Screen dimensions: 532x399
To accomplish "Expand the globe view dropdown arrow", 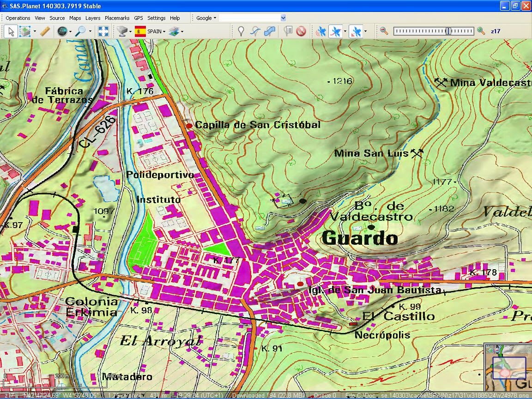I will 70,31.
